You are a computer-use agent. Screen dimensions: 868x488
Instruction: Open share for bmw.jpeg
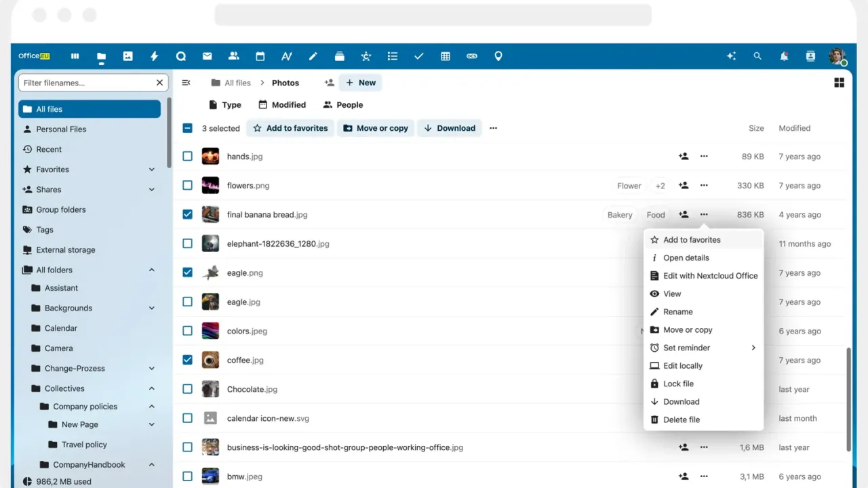[x=684, y=476]
